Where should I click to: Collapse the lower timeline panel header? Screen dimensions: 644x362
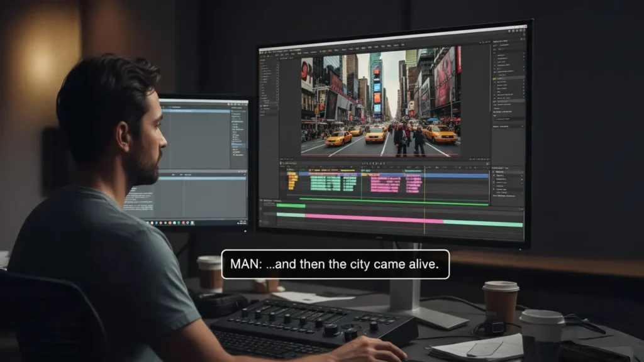coord(262,200)
